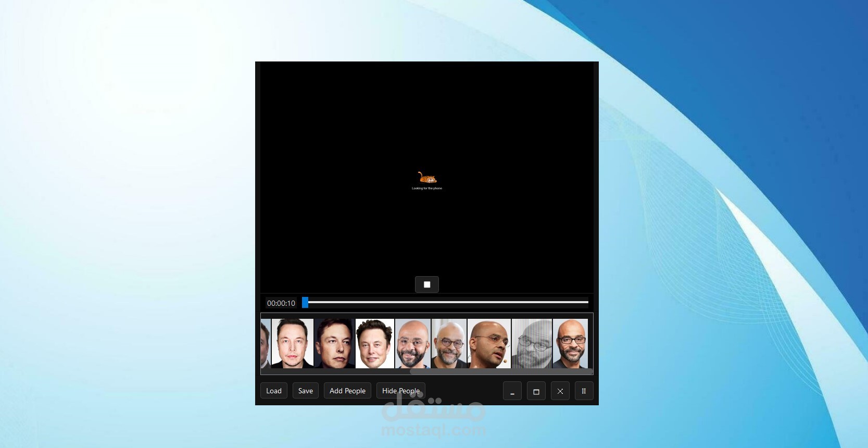Maximize the player window using square icon

[536, 391]
